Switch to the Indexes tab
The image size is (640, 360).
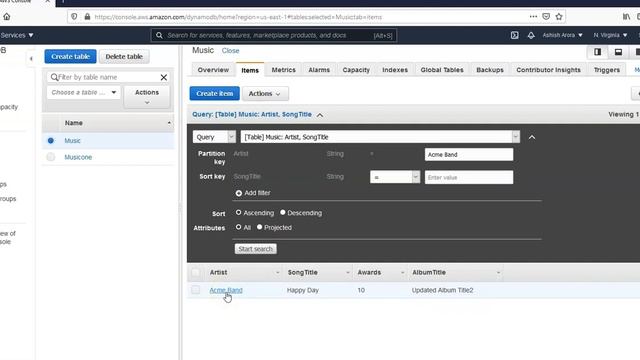point(395,70)
